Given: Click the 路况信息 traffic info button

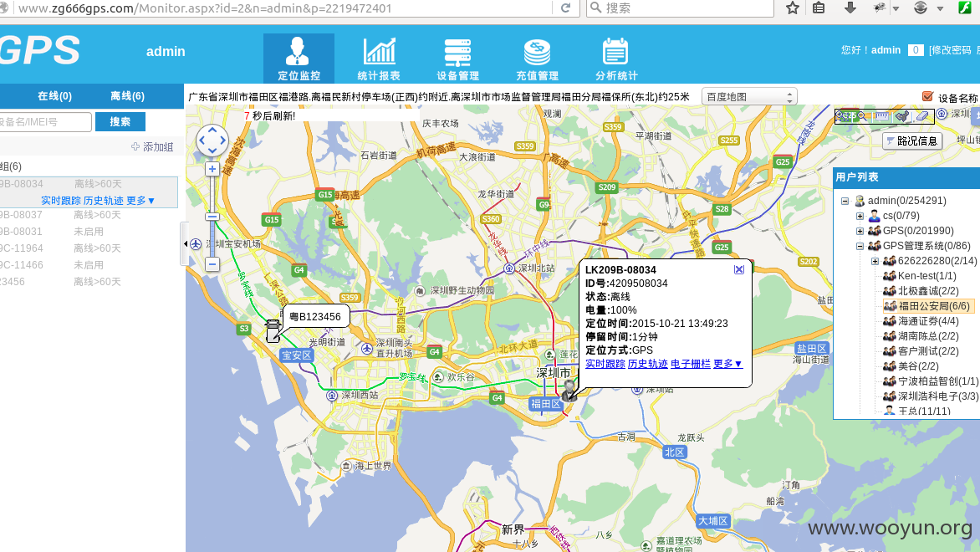Looking at the screenshot, I should [x=912, y=141].
